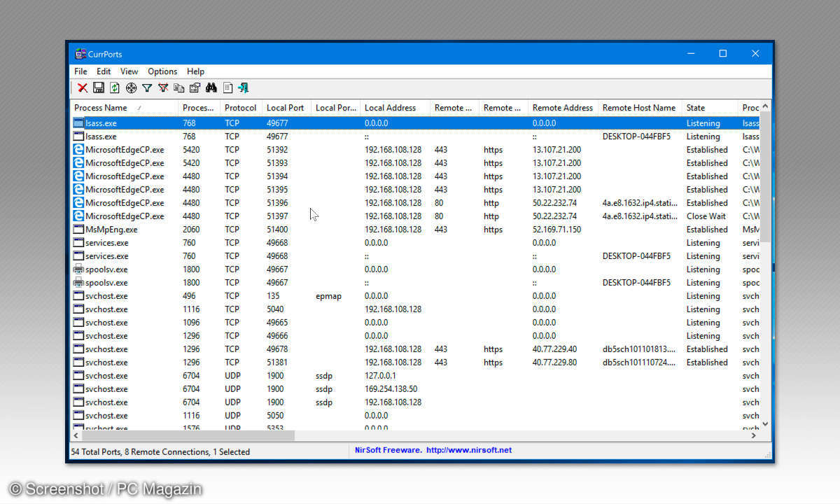The width and height of the screenshot is (840, 504).
Task: Sort by Process Name column header
Action: 125,108
